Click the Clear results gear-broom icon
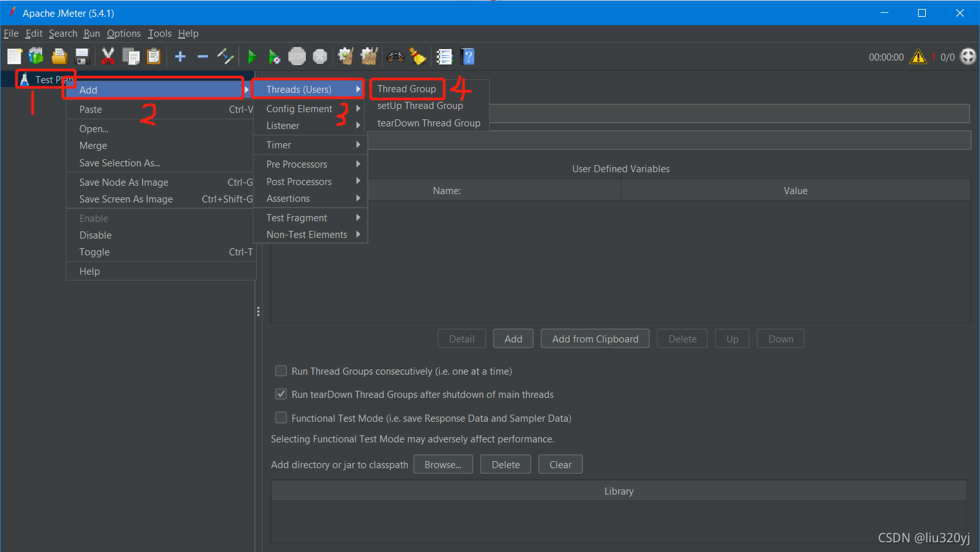The height and width of the screenshot is (552, 980). click(346, 57)
